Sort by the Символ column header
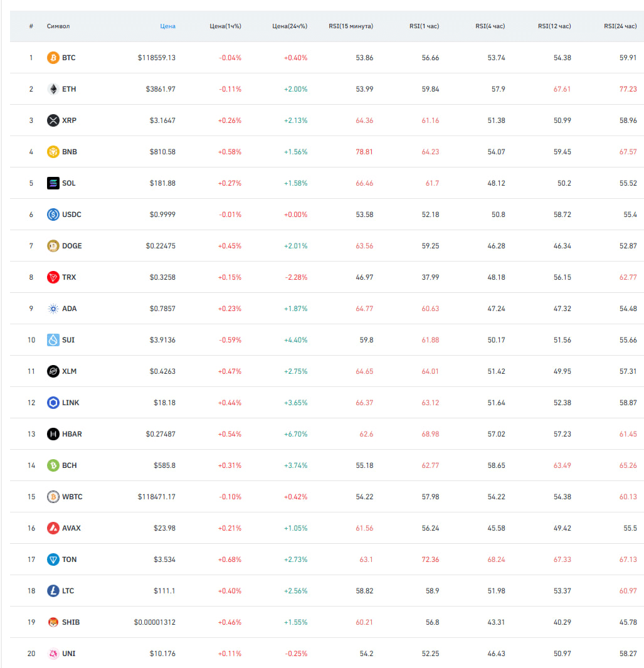Viewport: 644px width, 668px height. (x=58, y=26)
